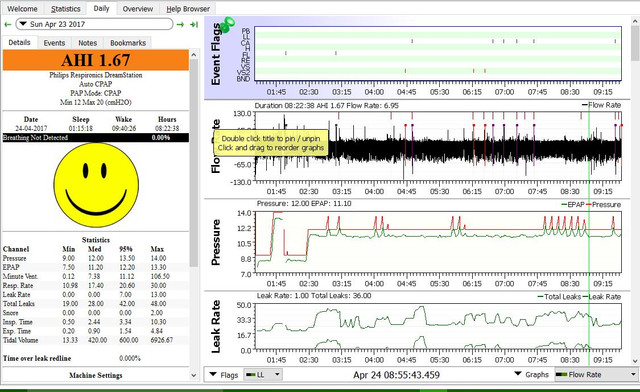This screenshot has width=640, height=392.
Task: Open the Flow Rate graph combo box
Action: pos(596,374)
